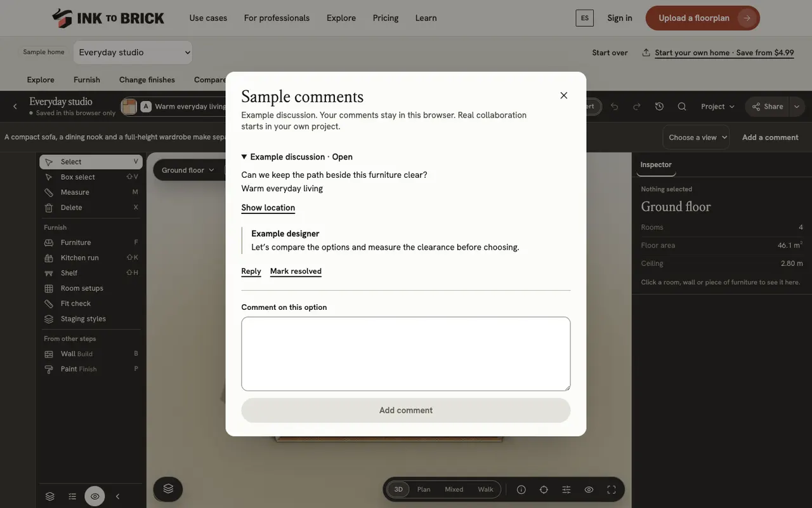Image resolution: width=812 pixels, height=508 pixels.
Task: Click the search magnifier icon
Action: click(x=682, y=107)
